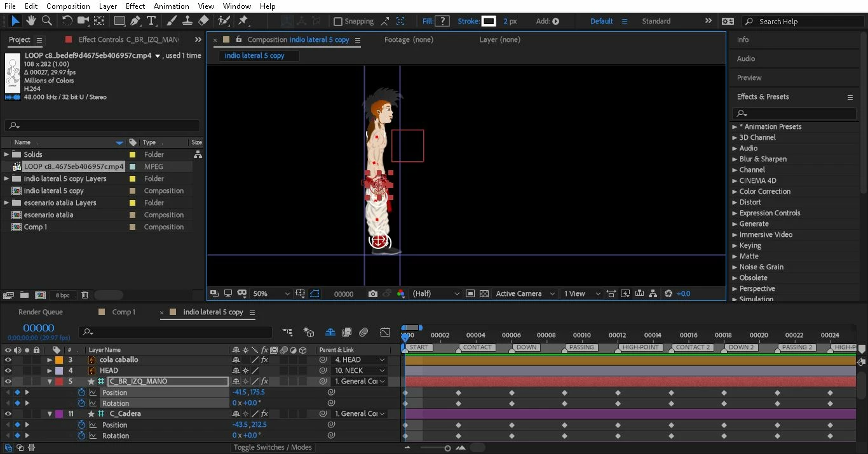The width and height of the screenshot is (868, 454).
Task: Select the Zoom magnifier tool
Action: [x=47, y=21]
